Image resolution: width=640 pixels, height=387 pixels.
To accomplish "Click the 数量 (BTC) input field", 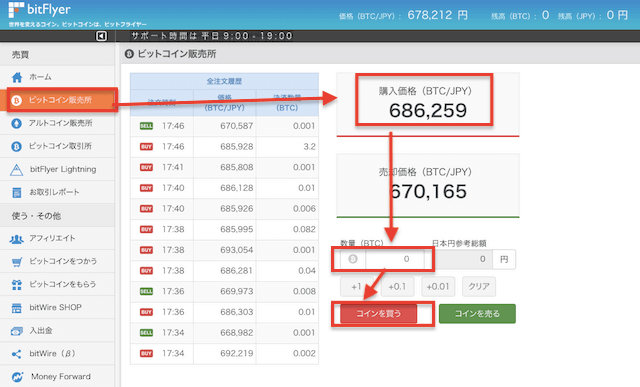I will tap(395, 259).
